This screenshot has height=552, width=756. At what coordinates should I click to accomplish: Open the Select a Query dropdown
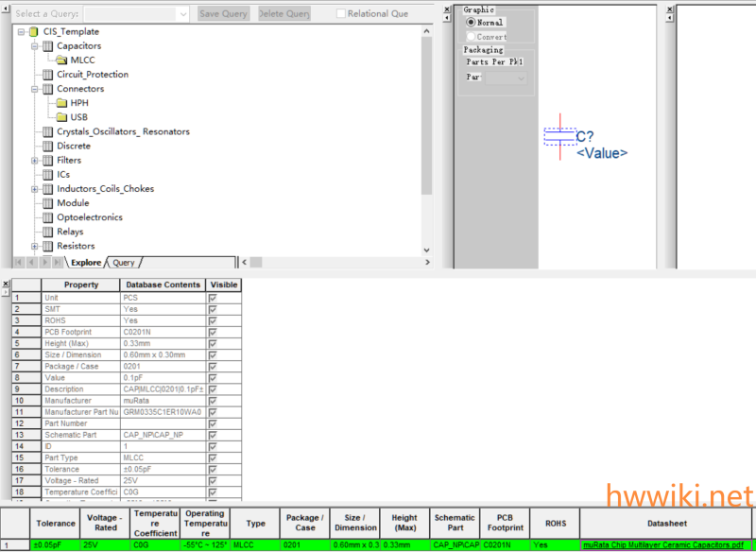click(x=182, y=14)
